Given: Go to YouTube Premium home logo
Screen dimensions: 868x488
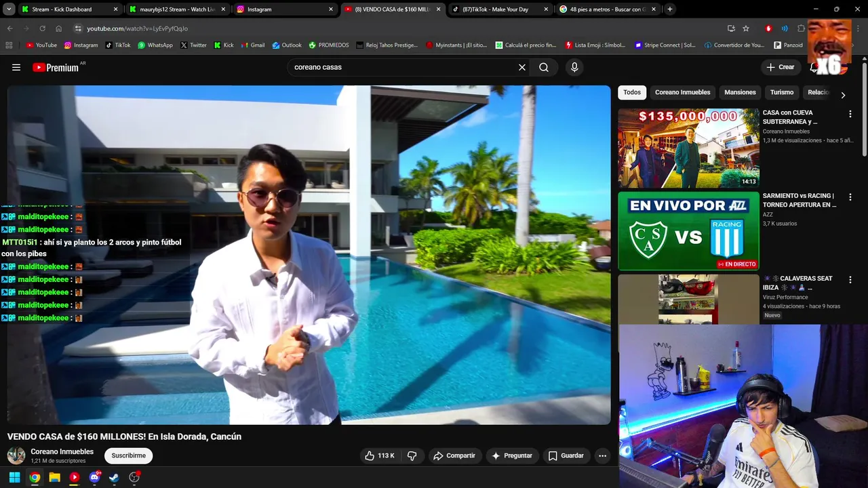Looking at the screenshot, I should click(x=56, y=67).
